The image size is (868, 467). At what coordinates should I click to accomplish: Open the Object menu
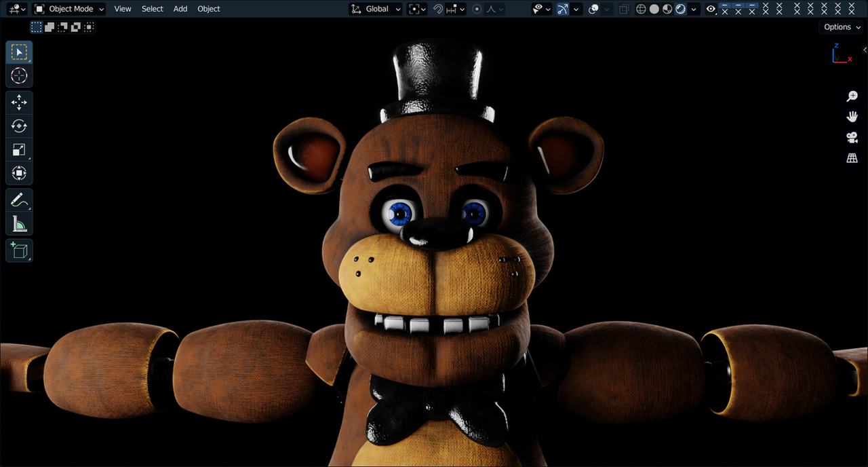[x=209, y=9]
